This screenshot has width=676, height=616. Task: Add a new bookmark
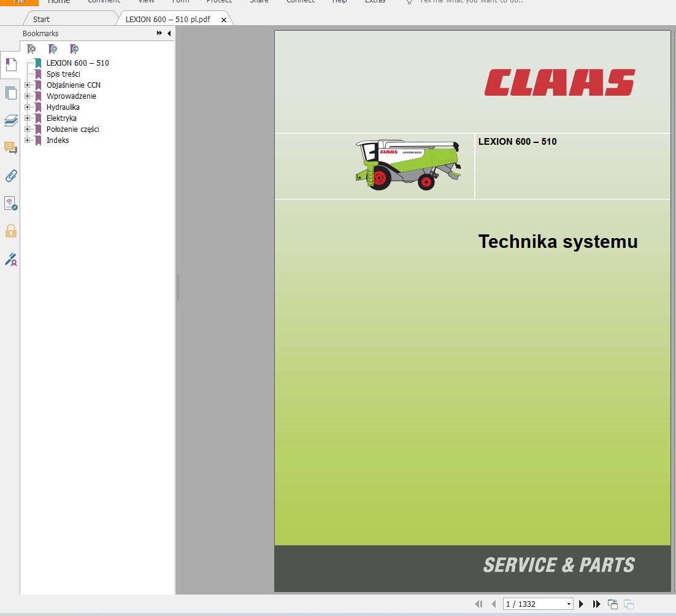(x=53, y=48)
